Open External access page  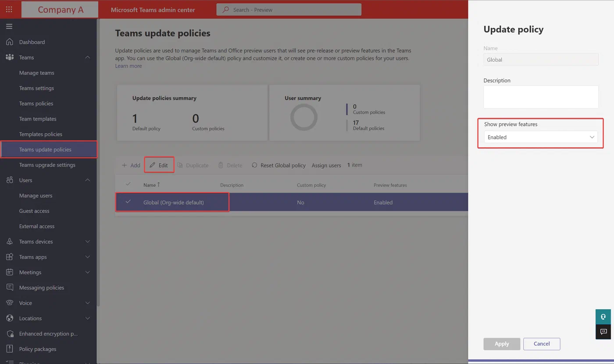coord(37,226)
